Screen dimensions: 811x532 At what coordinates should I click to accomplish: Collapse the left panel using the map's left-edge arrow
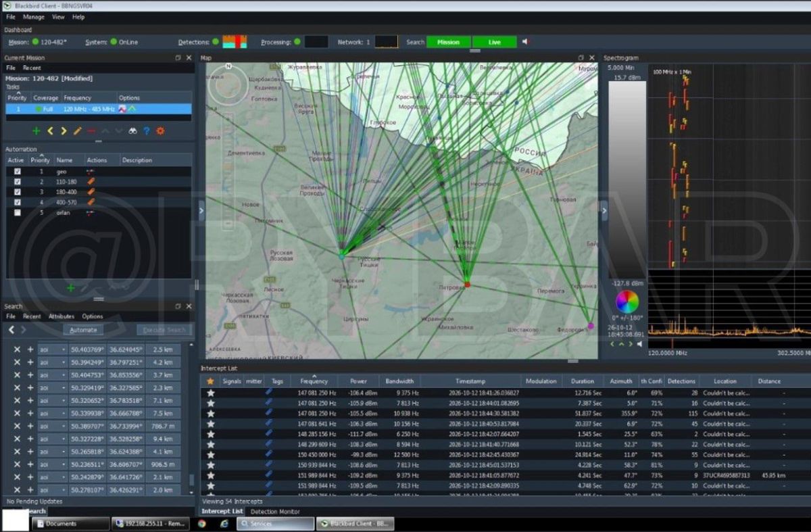(201, 211)
